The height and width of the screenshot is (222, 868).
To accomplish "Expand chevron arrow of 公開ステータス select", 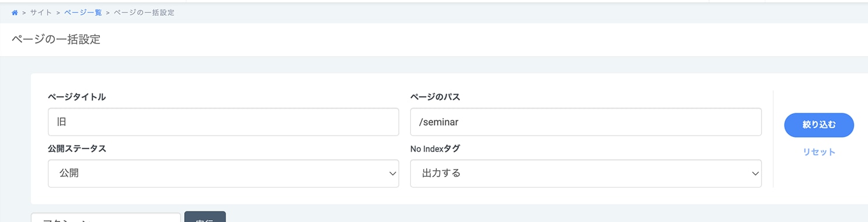I will click(393, 174).
